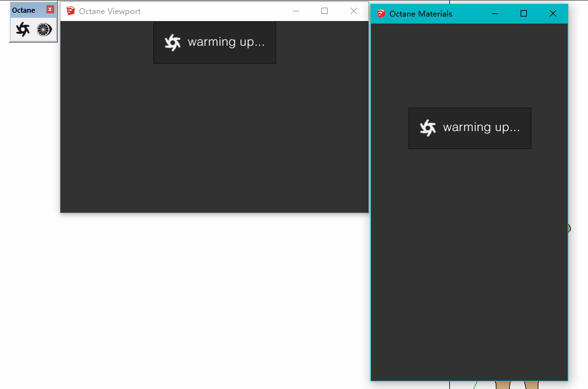Click SketchUp logo in Octane Materials title bar

click(x=381, y=13)
